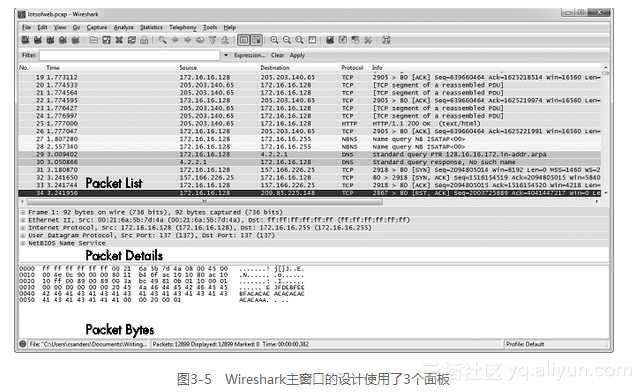Screen dimensions: 643x392
Task: Open a capture file icon
Action: pyautogui.click(x=94, y=40)
